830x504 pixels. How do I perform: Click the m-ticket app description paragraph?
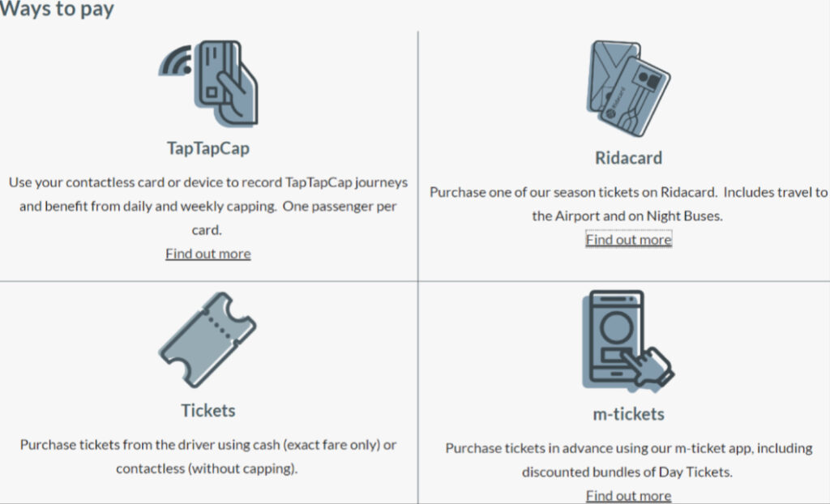[x=628, y=459]
